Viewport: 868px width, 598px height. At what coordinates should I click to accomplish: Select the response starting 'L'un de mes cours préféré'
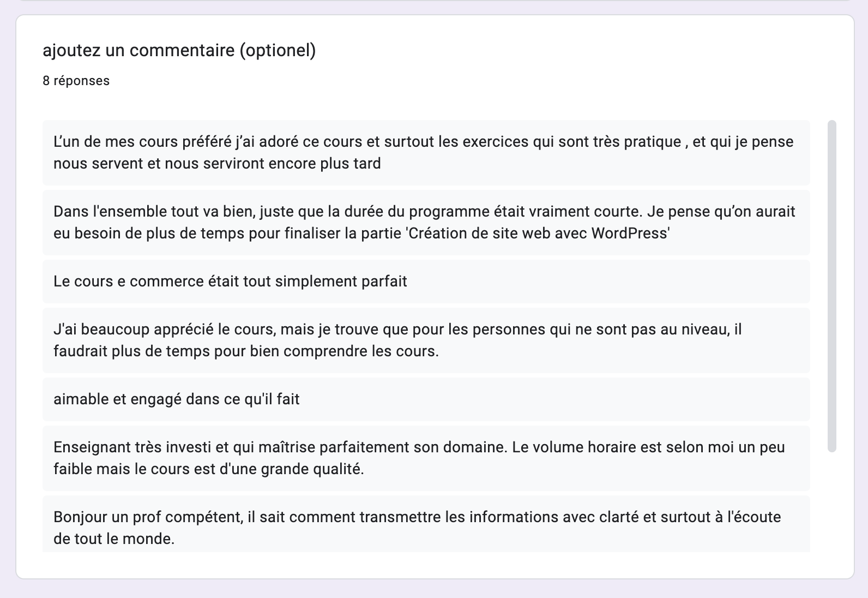(426, 153)
